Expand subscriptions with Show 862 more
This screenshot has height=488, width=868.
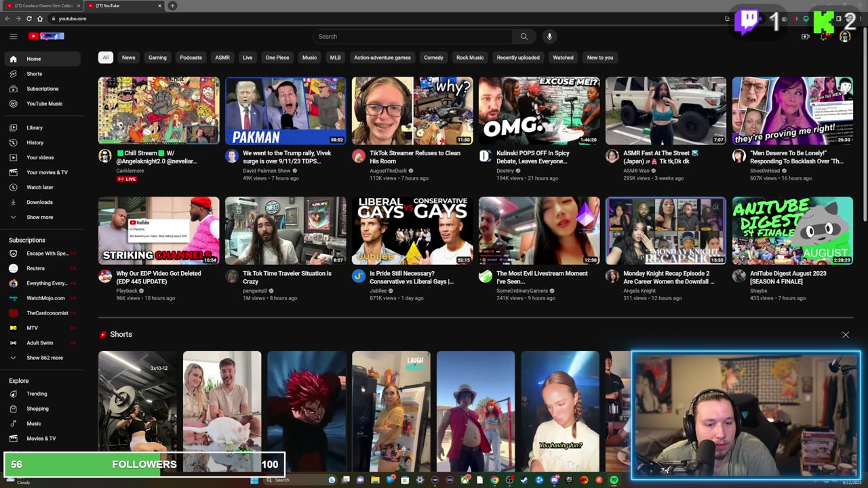[x=42, y=358]
